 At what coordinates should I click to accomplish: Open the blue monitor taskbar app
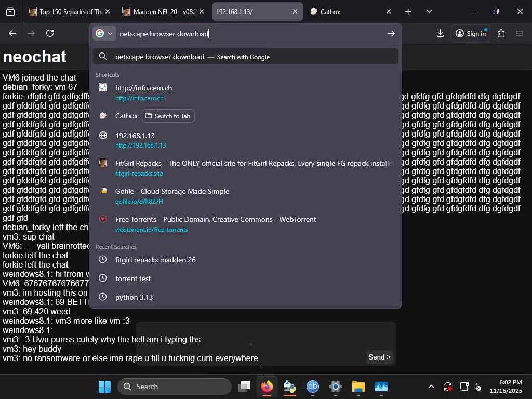[x=381, y=387]
